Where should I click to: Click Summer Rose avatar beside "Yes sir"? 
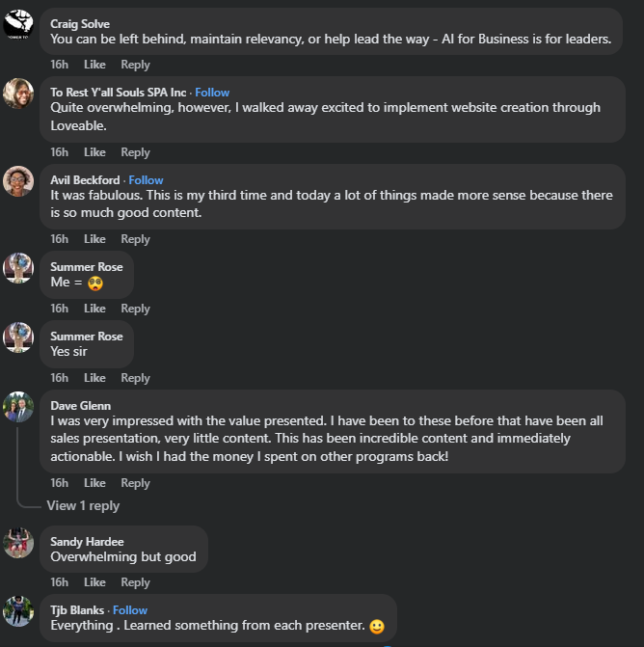(x=18, y=337)
